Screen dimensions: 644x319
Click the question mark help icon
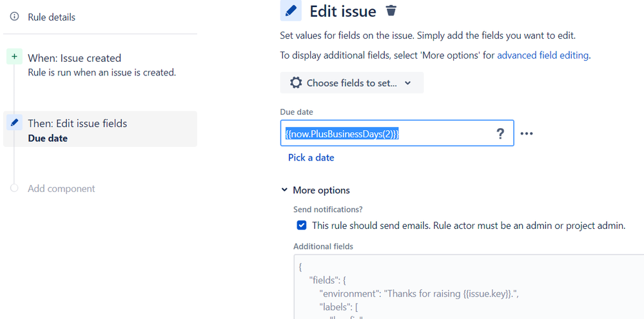500,133
